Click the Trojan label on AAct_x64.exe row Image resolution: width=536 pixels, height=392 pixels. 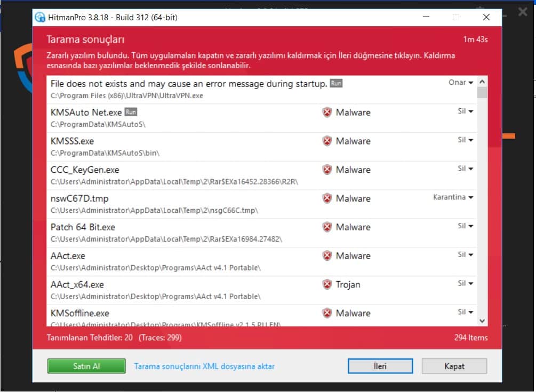[x=348, y=284]
